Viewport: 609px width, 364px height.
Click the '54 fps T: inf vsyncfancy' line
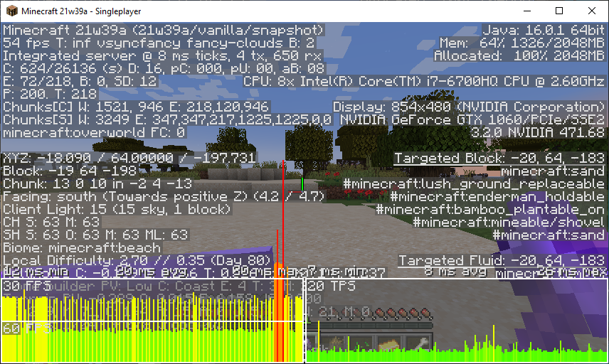coord(159,43)
